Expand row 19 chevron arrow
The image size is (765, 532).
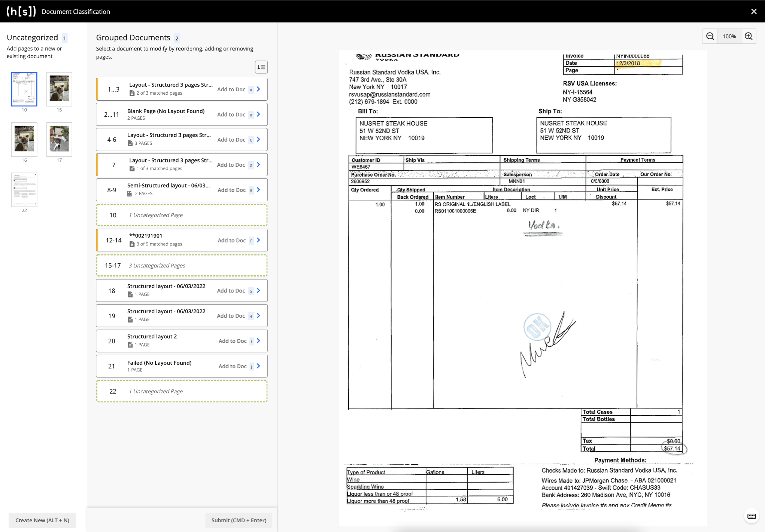coord(258,315)
